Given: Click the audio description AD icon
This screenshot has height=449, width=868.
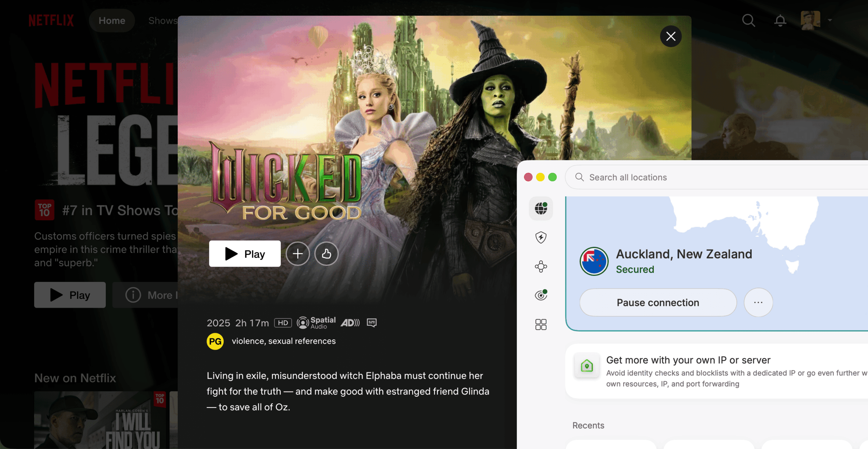Looking at the screenshot, I should pyautogui.click(x=350, y=323).
